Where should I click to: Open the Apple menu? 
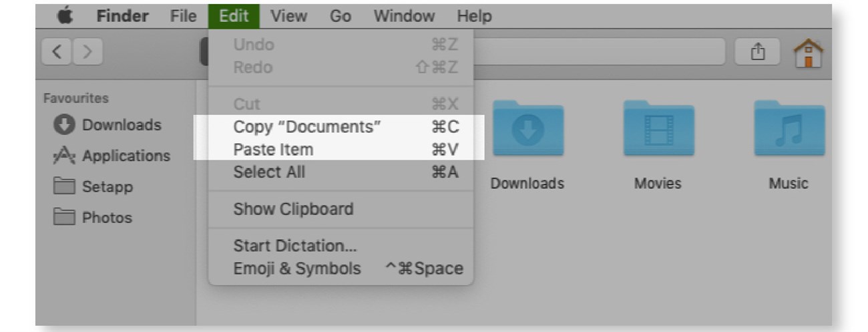[64, 16]
